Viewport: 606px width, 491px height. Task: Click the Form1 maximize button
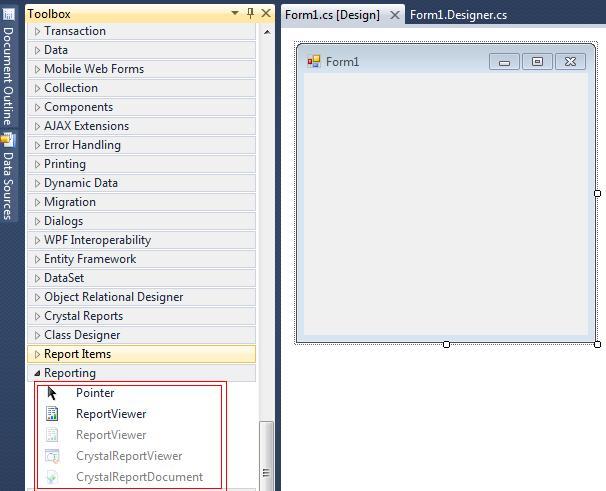tap(537, 62)
